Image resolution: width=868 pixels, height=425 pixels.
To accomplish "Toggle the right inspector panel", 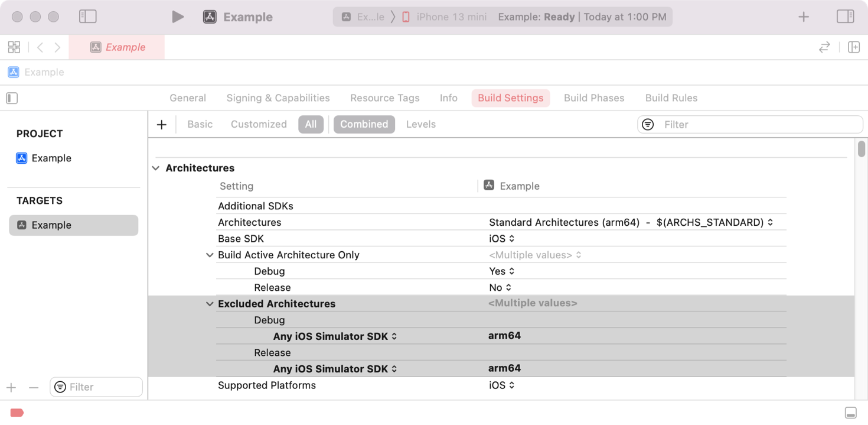I will point(845,17).
